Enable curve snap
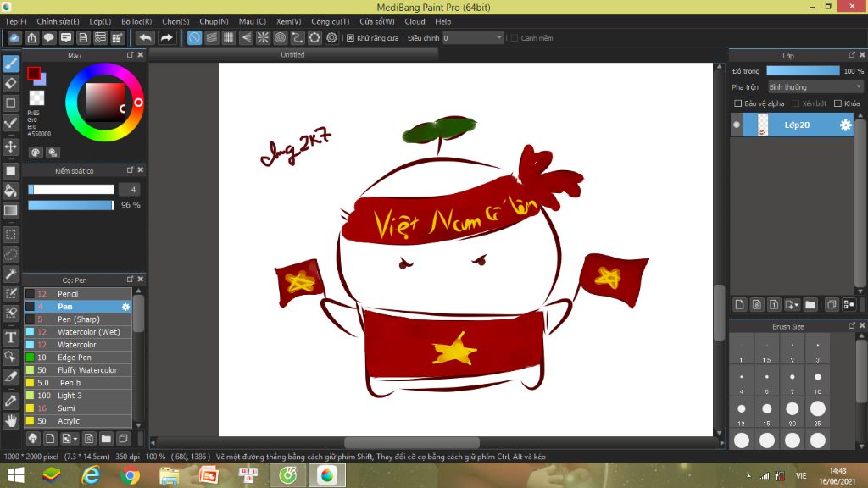This screenshot has height=488, width=868. pyautogui.click(x=298, y=37)
